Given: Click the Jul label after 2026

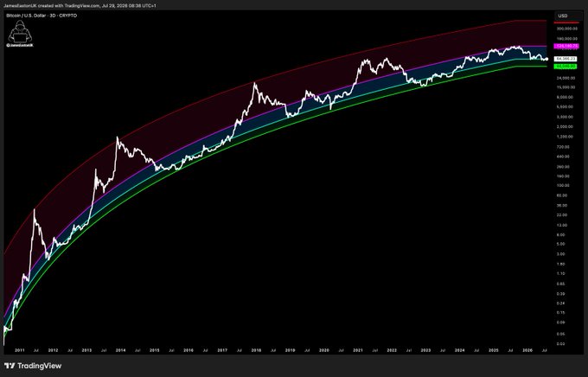Looking at the screenshot, I should pos(545,350).
